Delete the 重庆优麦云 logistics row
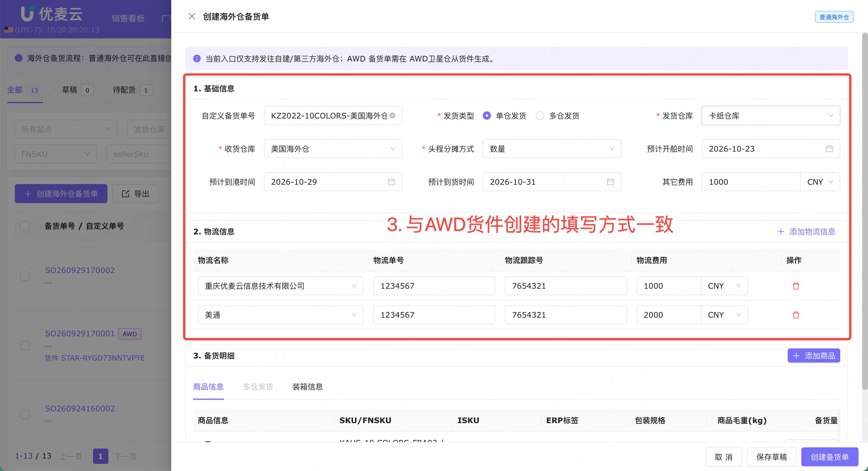Image resolution: width=868 pixels, height=471 pixels. pos(796,286)
